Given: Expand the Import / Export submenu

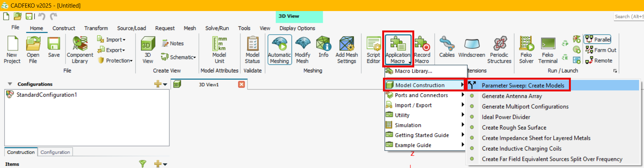Looking at the screenshot, I should coord(425,105).
